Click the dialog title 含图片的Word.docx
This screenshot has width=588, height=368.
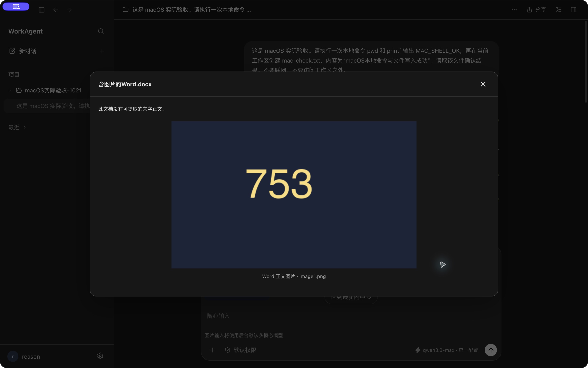(125, 84)
